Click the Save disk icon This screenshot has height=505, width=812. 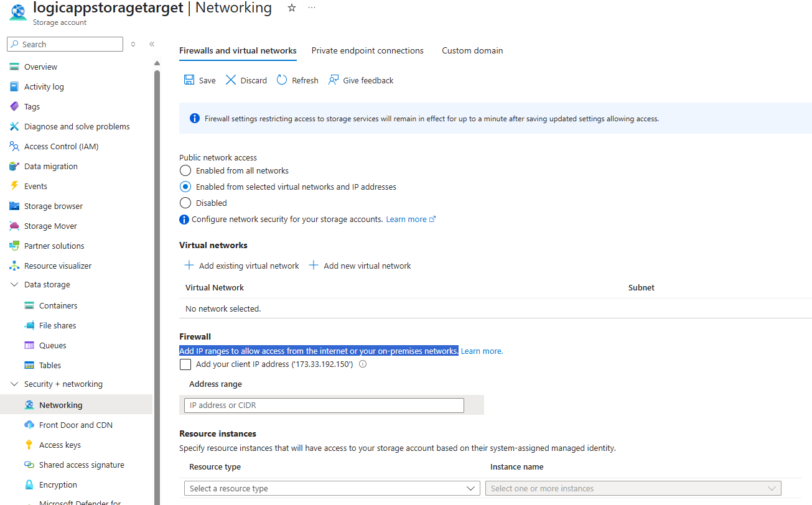[x=189, y=80]
